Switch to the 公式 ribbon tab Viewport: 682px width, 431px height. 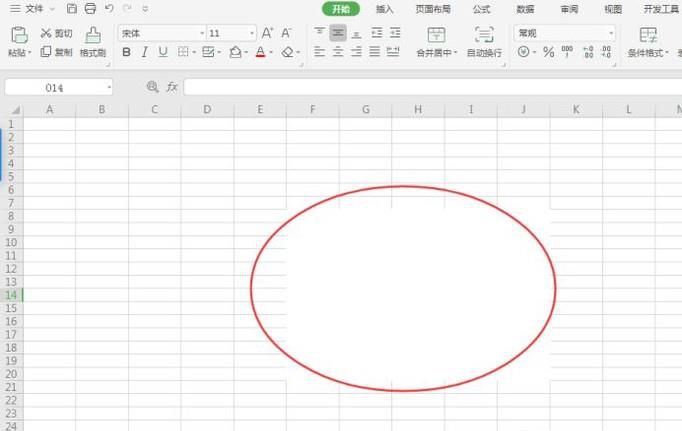pos(481,9)
